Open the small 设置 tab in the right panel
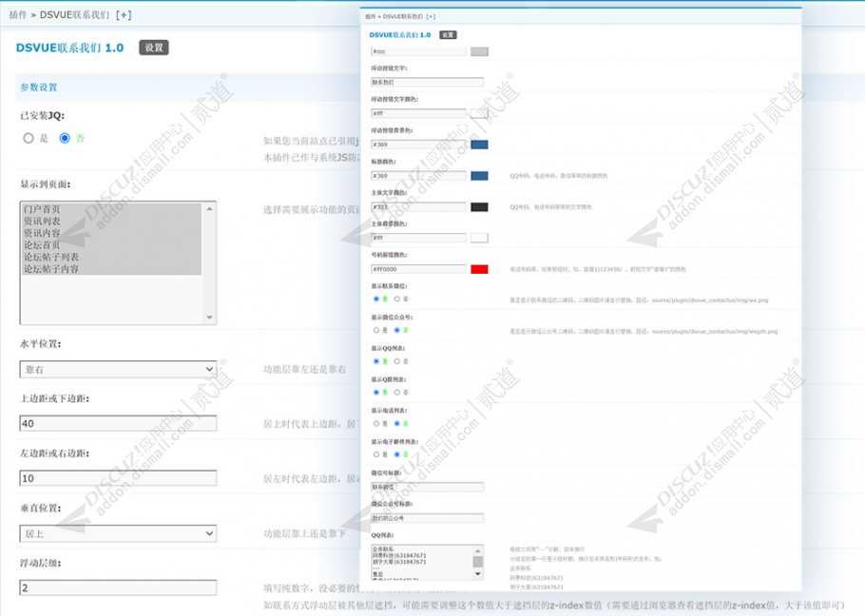The width and height of the screenshot is (865, 616). click(448, 35)
